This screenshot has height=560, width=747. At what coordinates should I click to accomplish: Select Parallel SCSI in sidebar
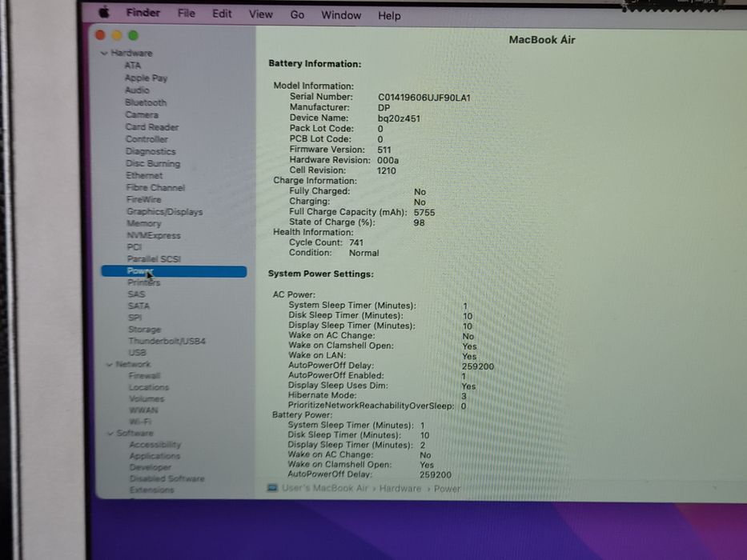coord(154,259)
